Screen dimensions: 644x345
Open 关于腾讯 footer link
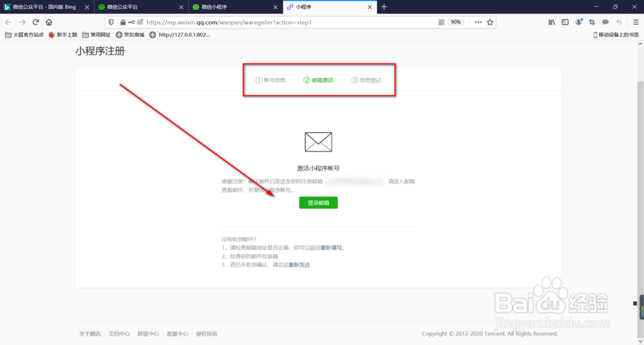click(x=90, y=334)
